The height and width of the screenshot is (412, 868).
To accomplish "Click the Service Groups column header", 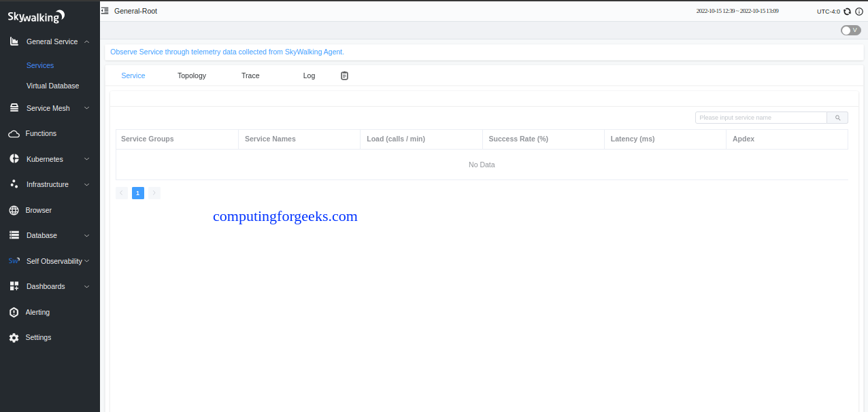I will click(x=177, y=139).
